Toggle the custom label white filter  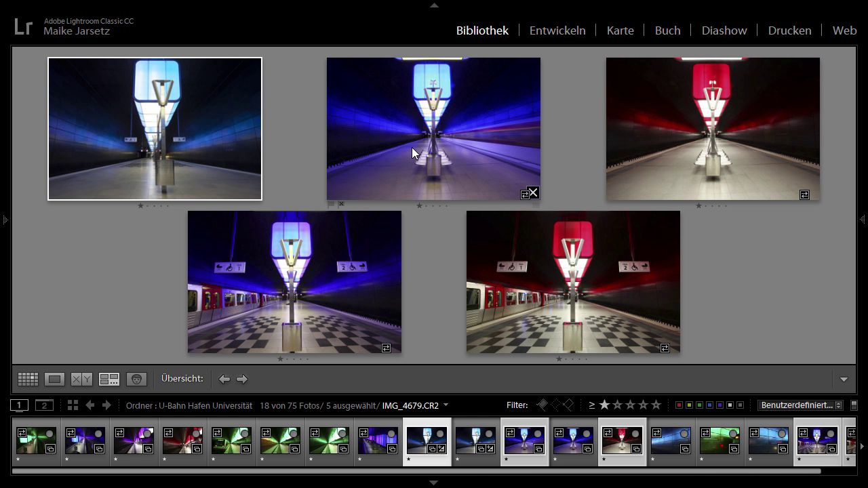click(x=730, y=405)
